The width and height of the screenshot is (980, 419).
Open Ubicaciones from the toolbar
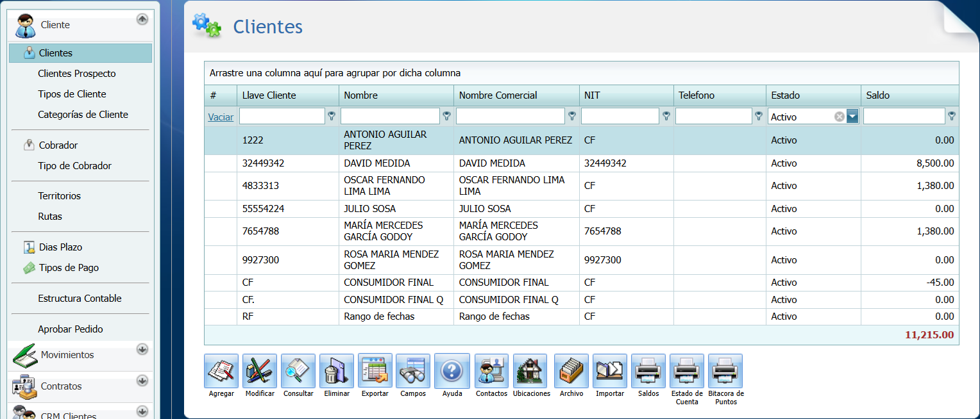(531, 372)
